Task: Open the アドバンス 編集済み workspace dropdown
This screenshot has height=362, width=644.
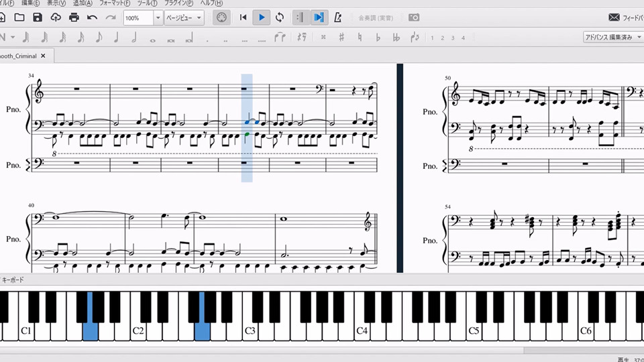Action: [x=614, y=37]
